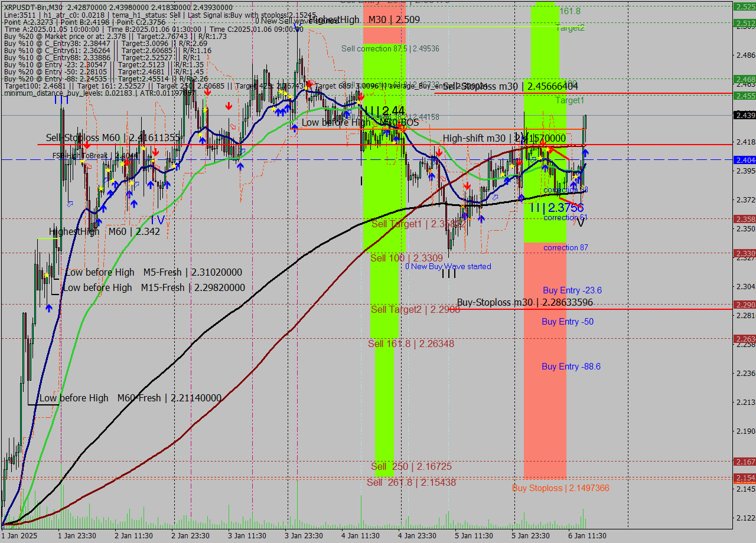Click the black 2.439 current price tag
Viewport: 756px width, 543px height.
tap(744, 115)
